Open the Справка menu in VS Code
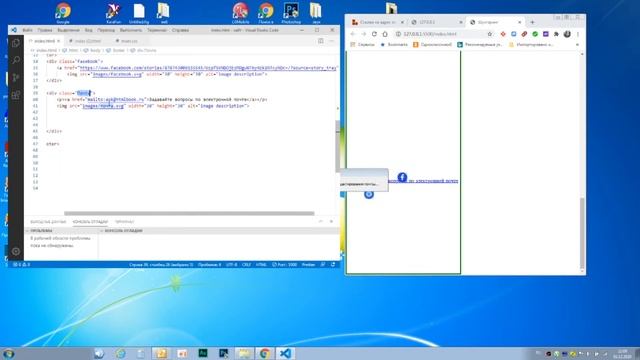Image resolution: width=640 pixels, height=360 pixels. pos(180,30)
